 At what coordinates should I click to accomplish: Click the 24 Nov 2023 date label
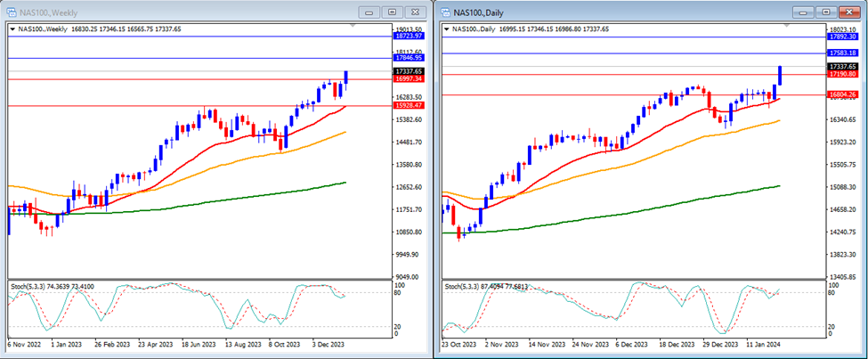tap(589, 345)
